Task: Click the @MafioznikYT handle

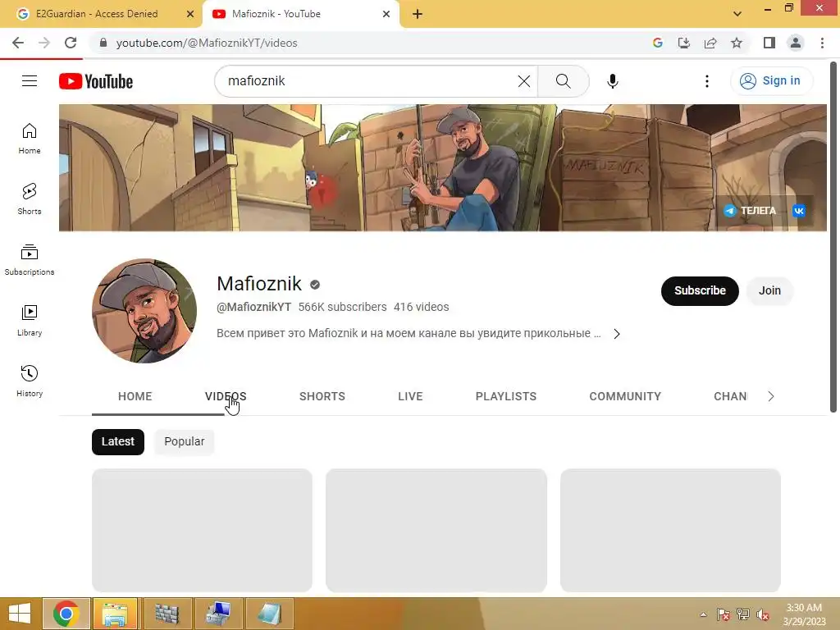Action: 254,307
